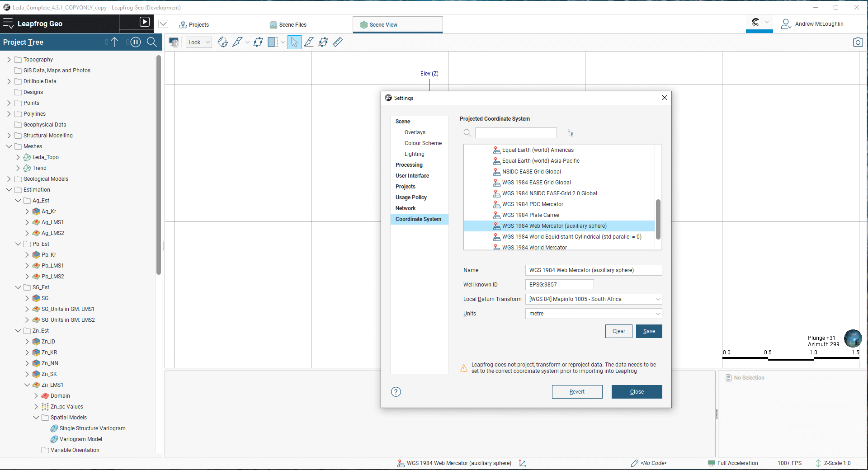Viewport: 868px width, 470px height.
Task: Select NSIDC EASE Grid Global entry
Action: (532, 172)
